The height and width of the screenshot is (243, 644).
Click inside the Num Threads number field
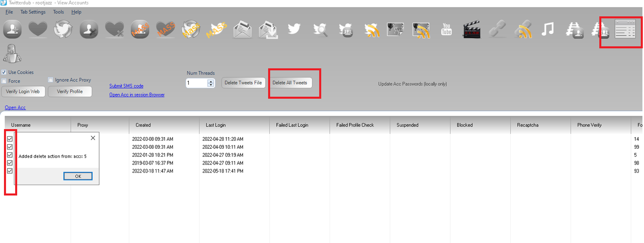197,83
